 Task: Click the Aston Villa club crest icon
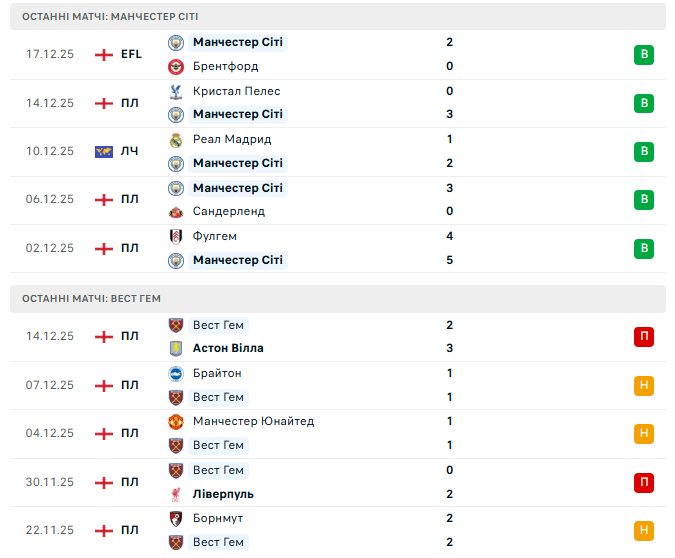click(x=176, y=349)
